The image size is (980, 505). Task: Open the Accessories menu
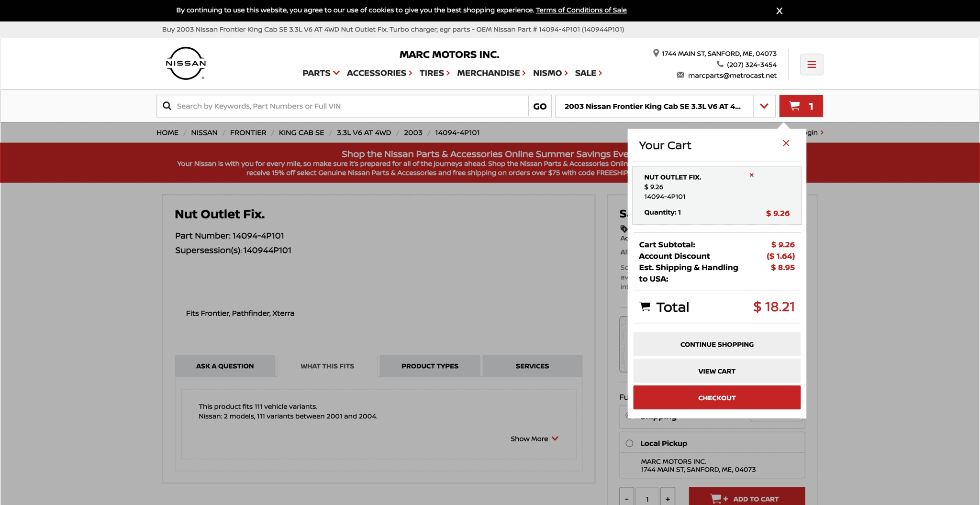click(379, 73)
